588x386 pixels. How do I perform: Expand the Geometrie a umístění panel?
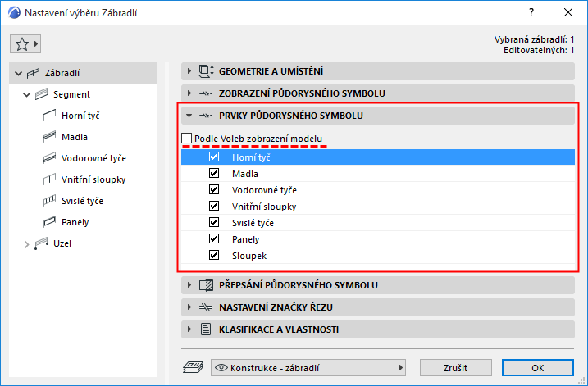pyautogui.click(x=190, y=70)
